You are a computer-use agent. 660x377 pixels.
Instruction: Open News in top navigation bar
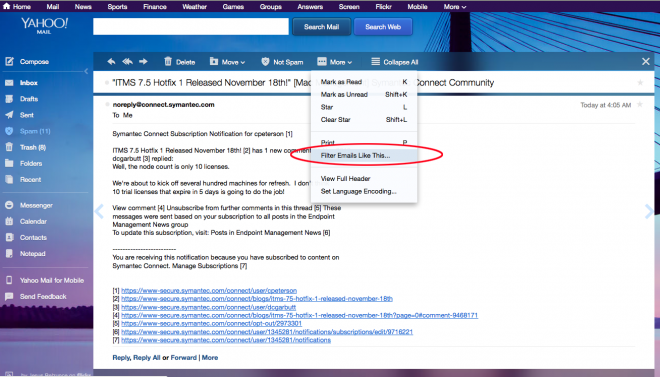pos(83,7)
